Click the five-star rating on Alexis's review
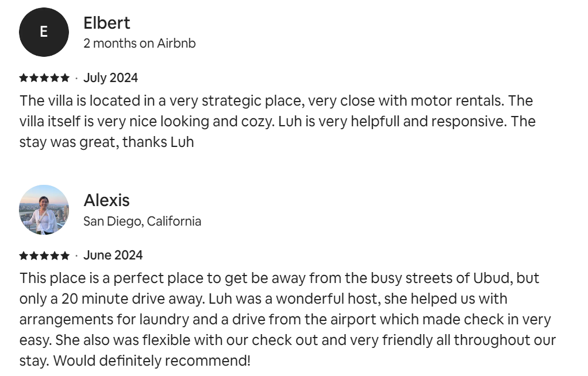The width and height of the screenshot is (588, 376). pyautogui.click(x=44, y=255)
